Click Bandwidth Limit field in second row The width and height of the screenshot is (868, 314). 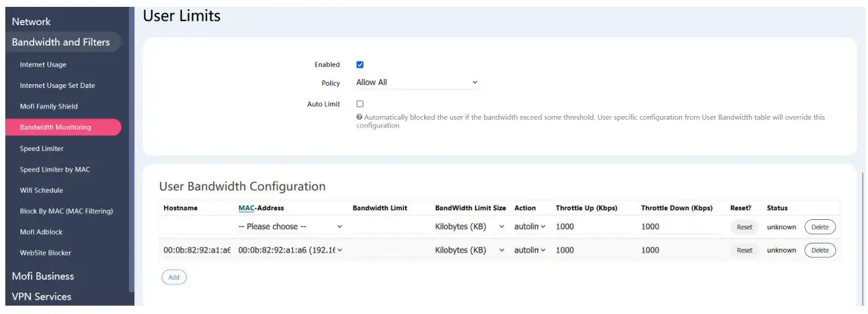389,250
